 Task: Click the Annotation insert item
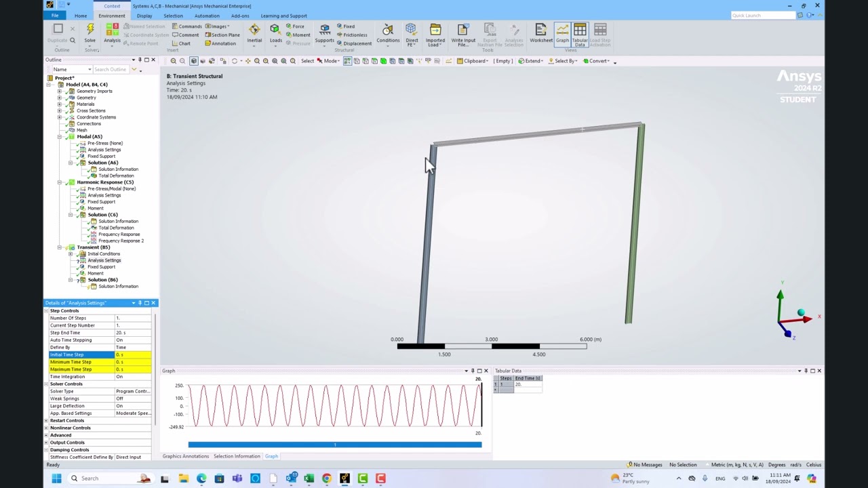[x=220, y=43]
